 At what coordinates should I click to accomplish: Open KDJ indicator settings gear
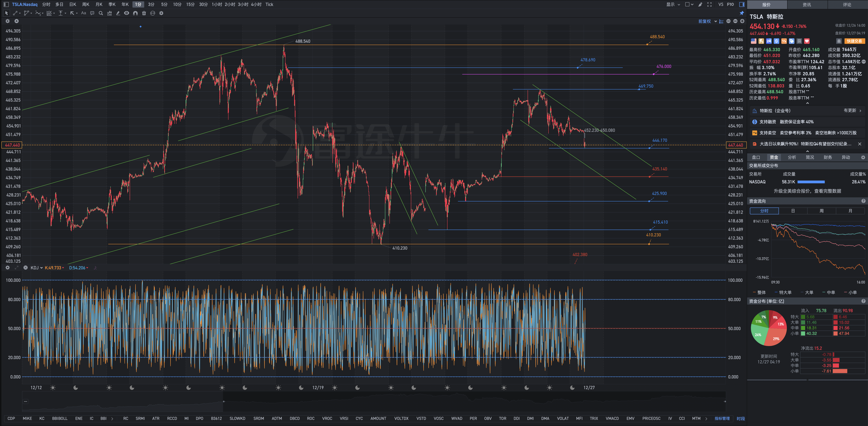7,268
